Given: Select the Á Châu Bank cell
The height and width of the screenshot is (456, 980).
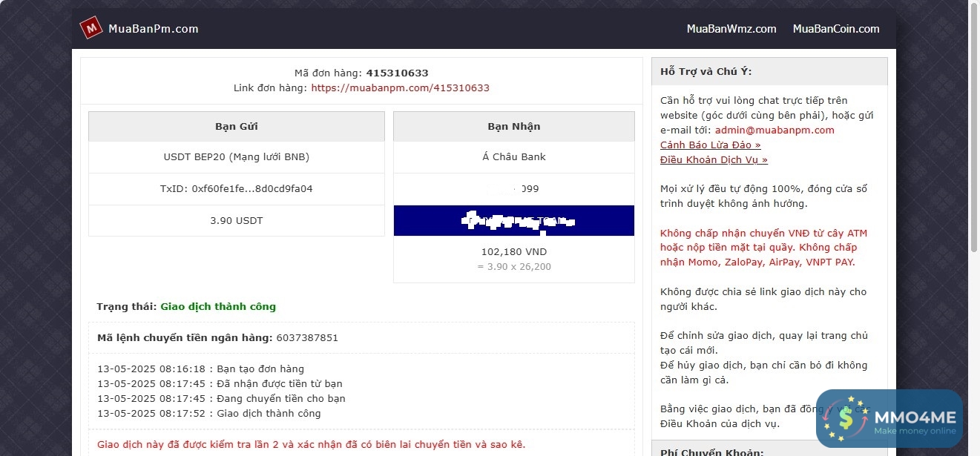Looking at the screenshot, I should click(514, 156).
